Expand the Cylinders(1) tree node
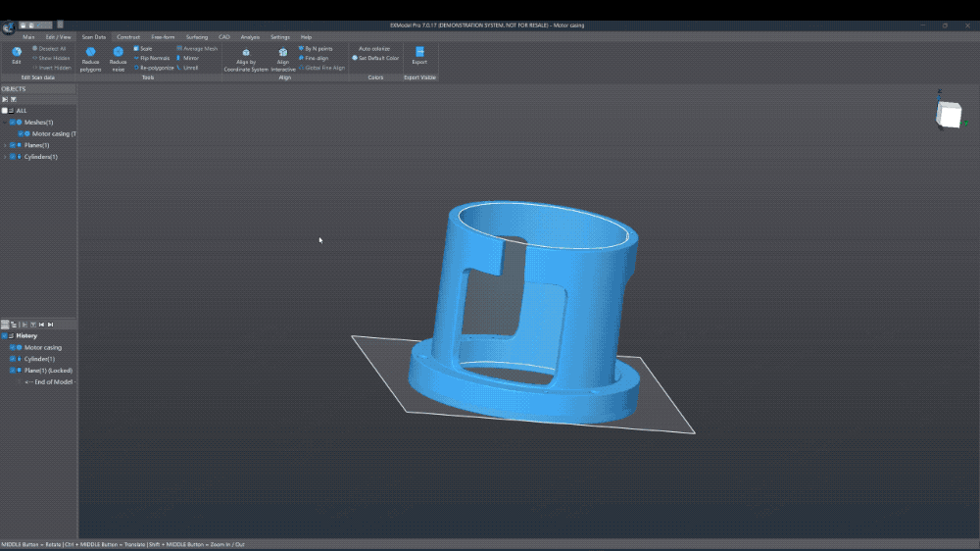 (5, 157)
